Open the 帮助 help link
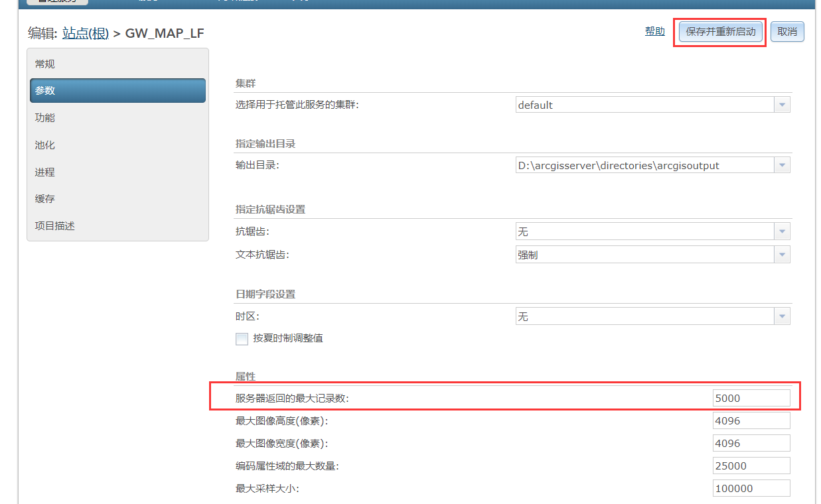821x504 pixels. (x=654, y=31)
